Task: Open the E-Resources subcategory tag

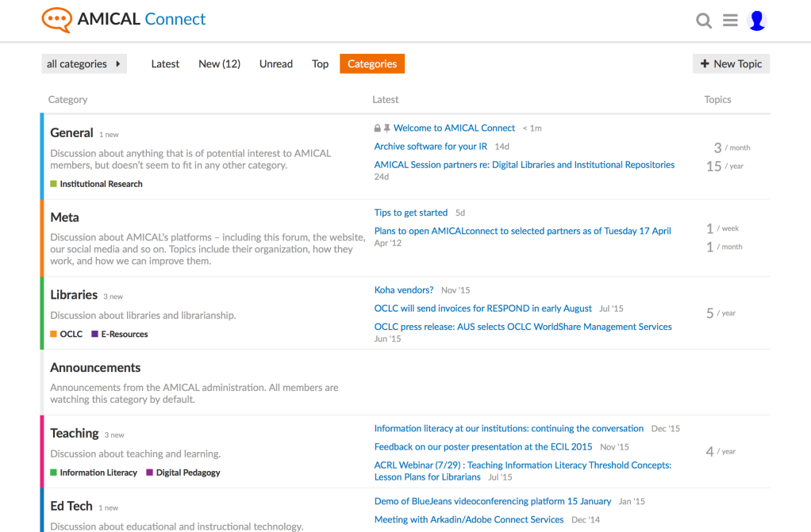Action: pos(120,335)
